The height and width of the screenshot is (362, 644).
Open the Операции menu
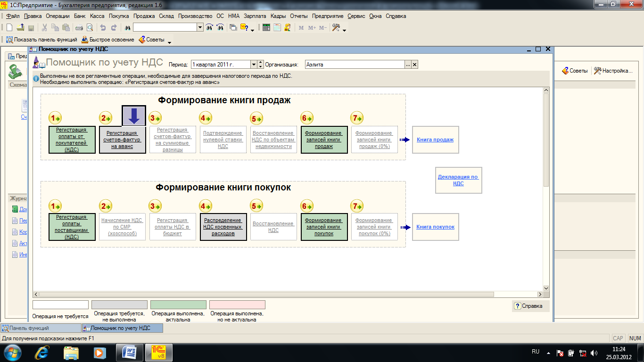[x=58, y=16]
